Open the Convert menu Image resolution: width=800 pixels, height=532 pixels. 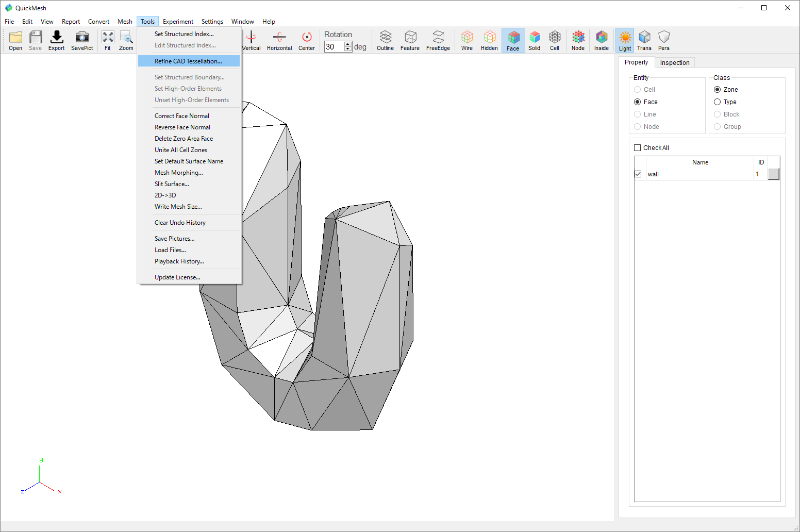[x=98, y=22]
